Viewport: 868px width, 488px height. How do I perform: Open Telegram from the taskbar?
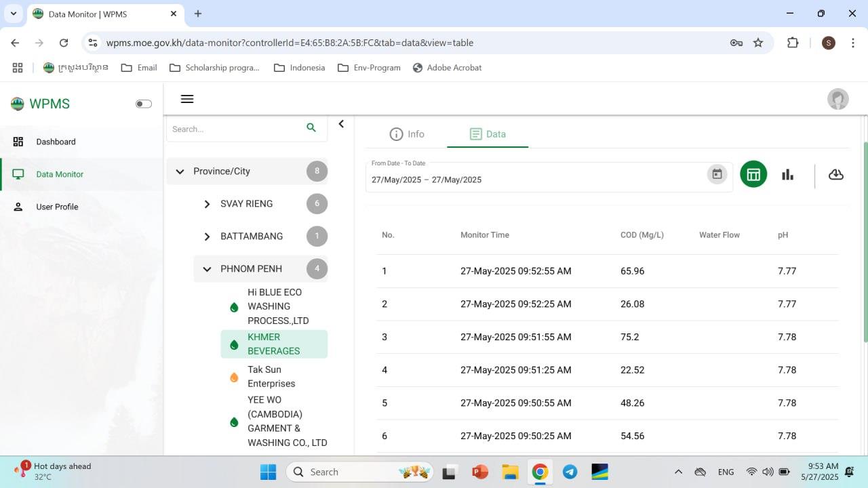tap(570, 472)
